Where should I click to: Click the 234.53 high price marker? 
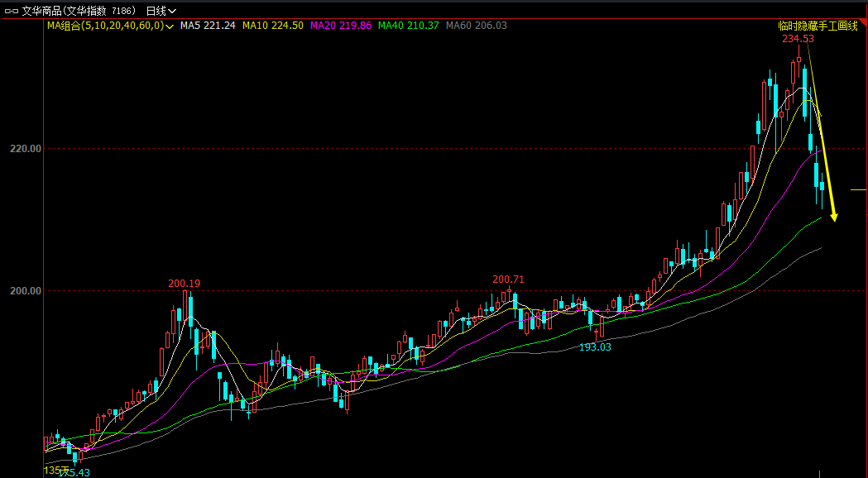coord(798,39)
